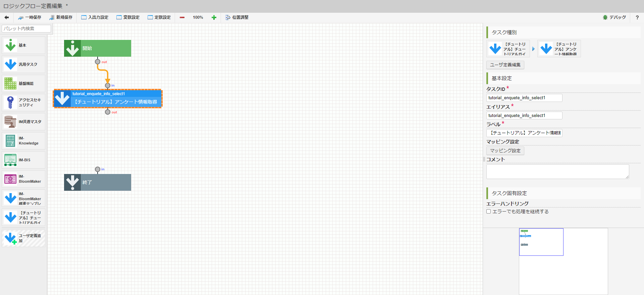This screenshot has width=644, height=295.
Task: Expand the チュートリアル palette category
Action: [x=23, y=218]
